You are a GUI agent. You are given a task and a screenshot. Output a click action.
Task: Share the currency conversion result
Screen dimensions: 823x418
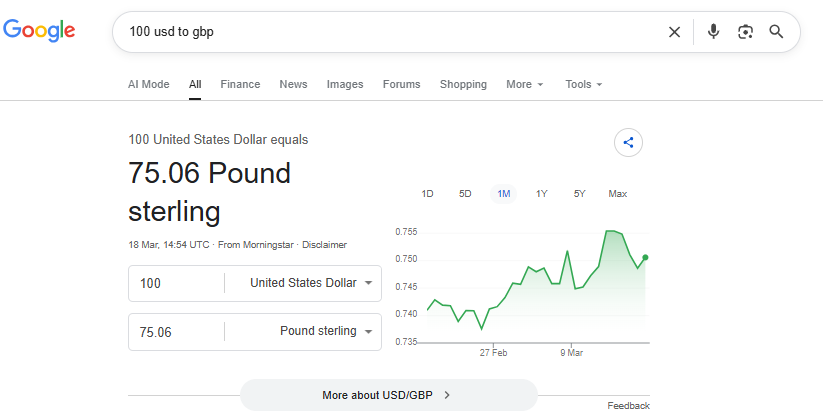pos(628,142)
